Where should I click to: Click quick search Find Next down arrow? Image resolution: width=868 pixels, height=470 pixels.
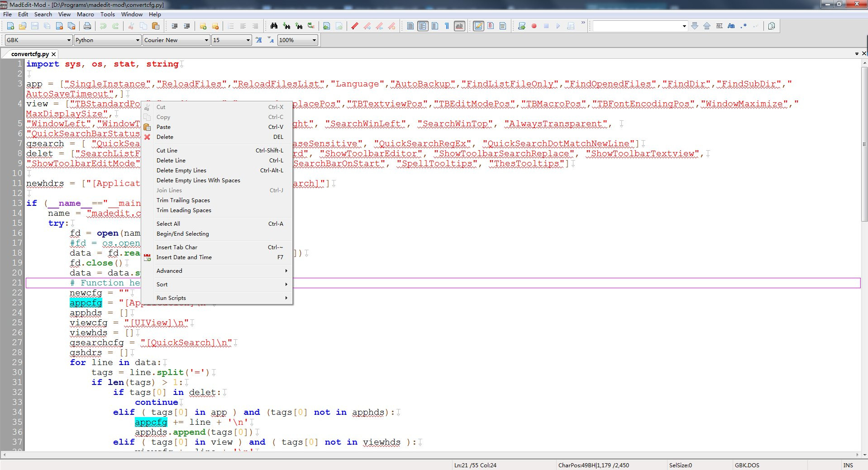tap(695, 26)
